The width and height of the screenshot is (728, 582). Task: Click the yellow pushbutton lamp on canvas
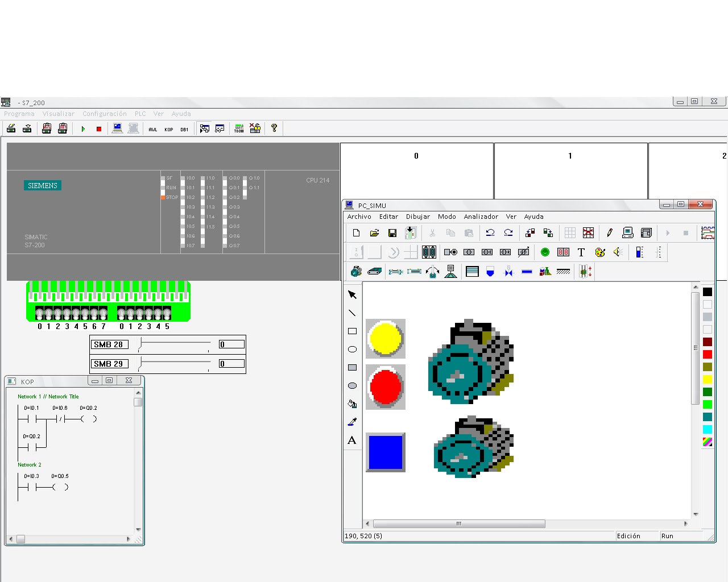coord(386,339)
